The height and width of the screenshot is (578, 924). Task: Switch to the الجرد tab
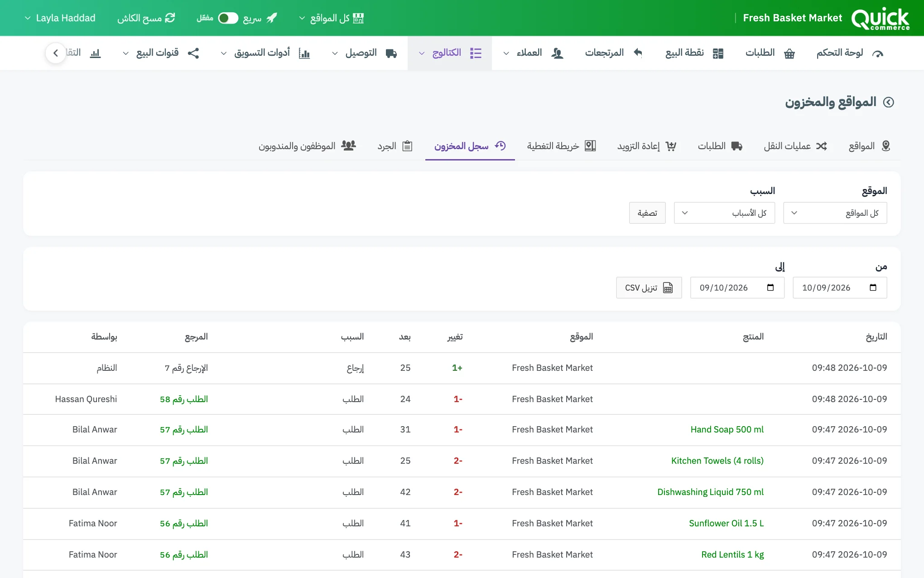(395, 146)
